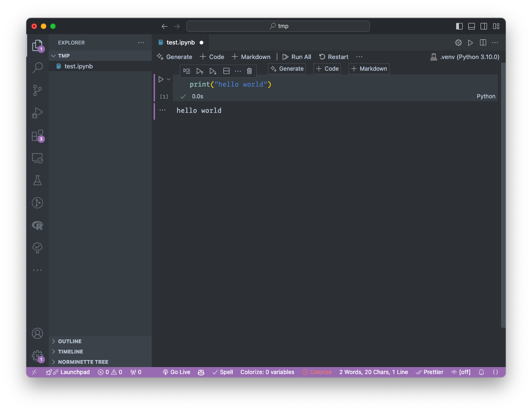This screenshot has height=412, width=532.
Task: Show errors and warnings problems panel
Action: click(x=110, y=372)
